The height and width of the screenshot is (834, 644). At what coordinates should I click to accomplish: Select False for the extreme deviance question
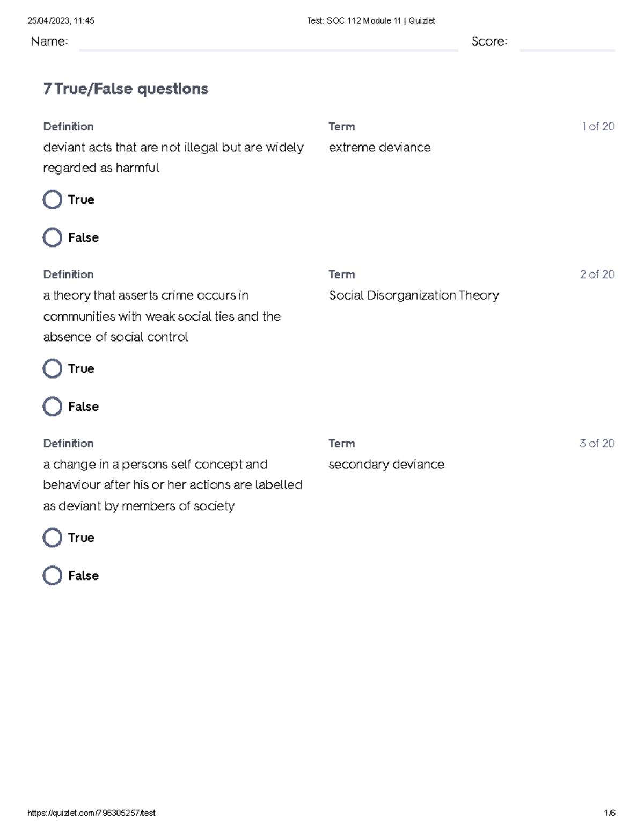[53, 237]
